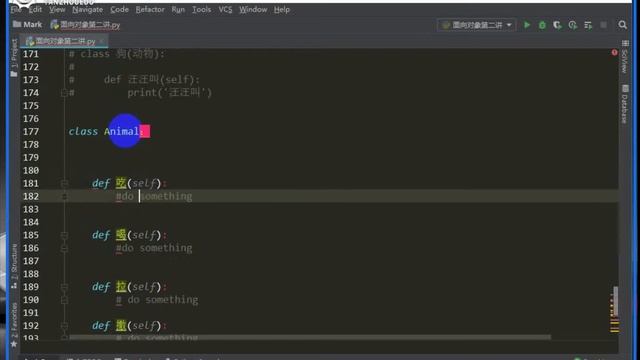The image size is (640, 360).
Task: Open the Run menu
Action: [178, 9]
